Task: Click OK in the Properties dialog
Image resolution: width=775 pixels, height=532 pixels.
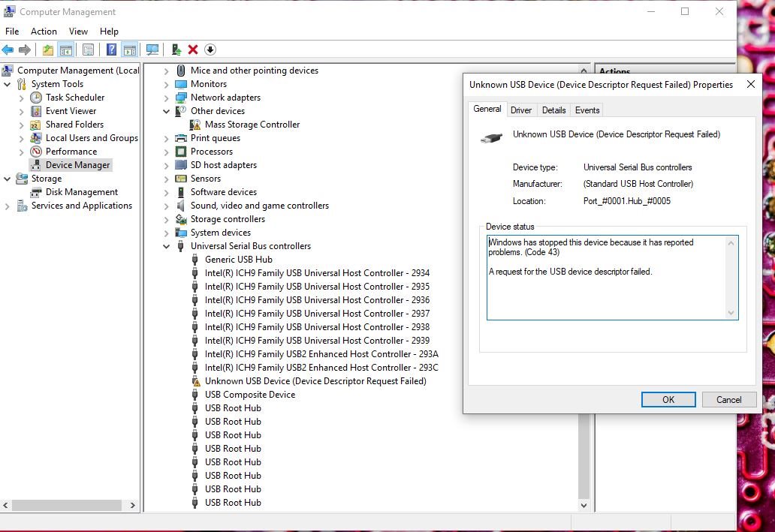Action: pyautogui.click(x=668, y=400)
